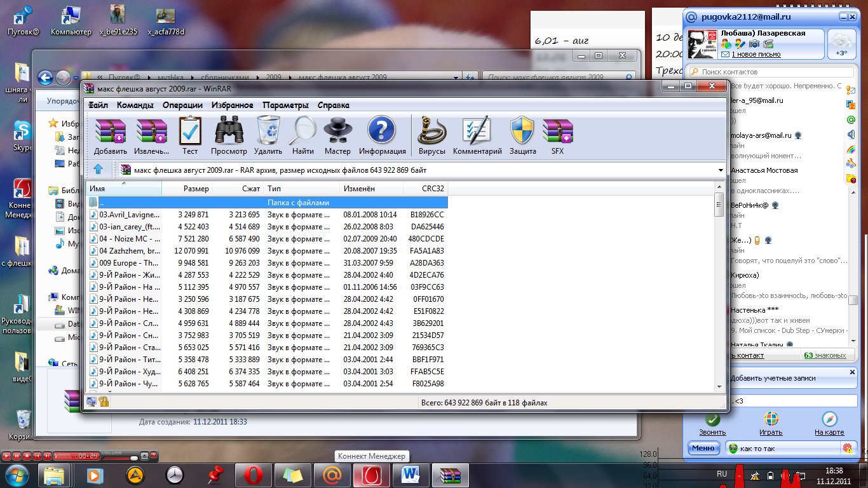
Task: Expand the archive path dropdown arrow
Action: coord(720,170)
